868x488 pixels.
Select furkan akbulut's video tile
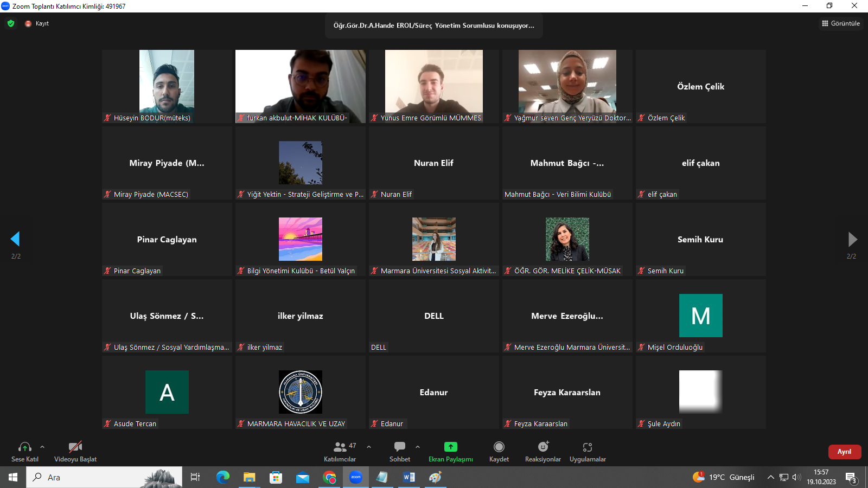tap(300, 86)
